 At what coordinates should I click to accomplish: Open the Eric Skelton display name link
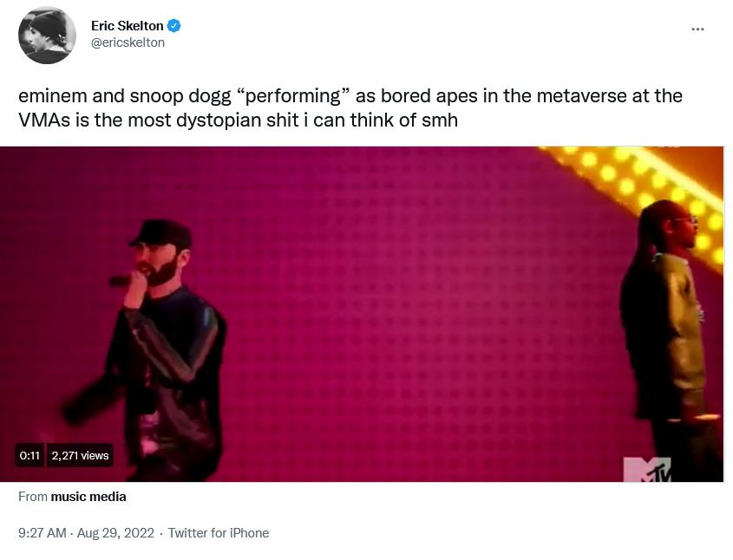[x=127, y=26]
